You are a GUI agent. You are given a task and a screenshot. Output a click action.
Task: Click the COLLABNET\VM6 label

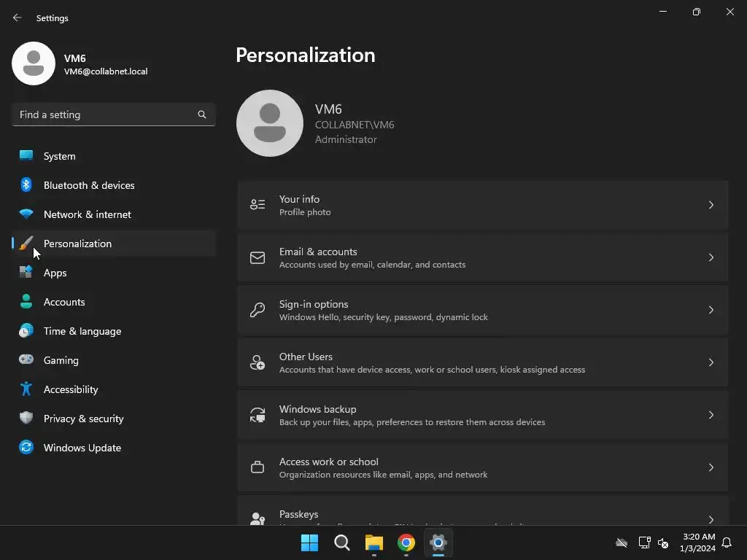355,125
